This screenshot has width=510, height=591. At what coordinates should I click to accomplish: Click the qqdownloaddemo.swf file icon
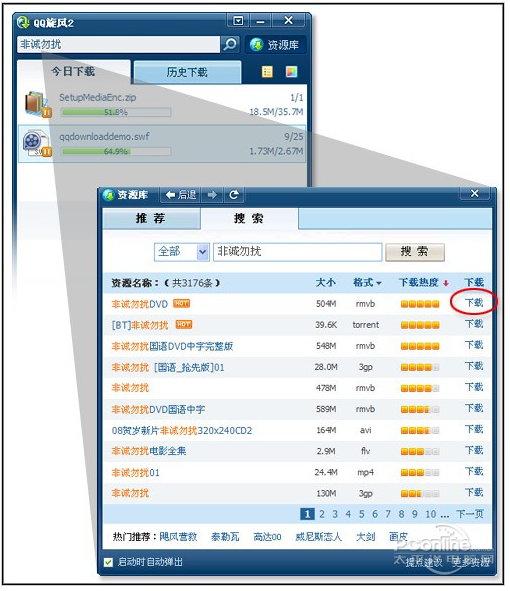pyautogui.click(x=37, y=142)
